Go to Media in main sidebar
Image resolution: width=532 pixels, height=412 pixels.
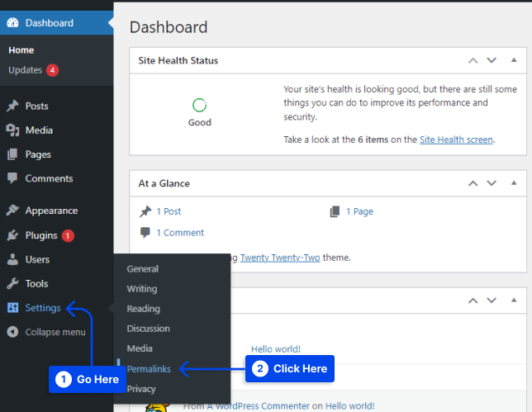point(39,130)
